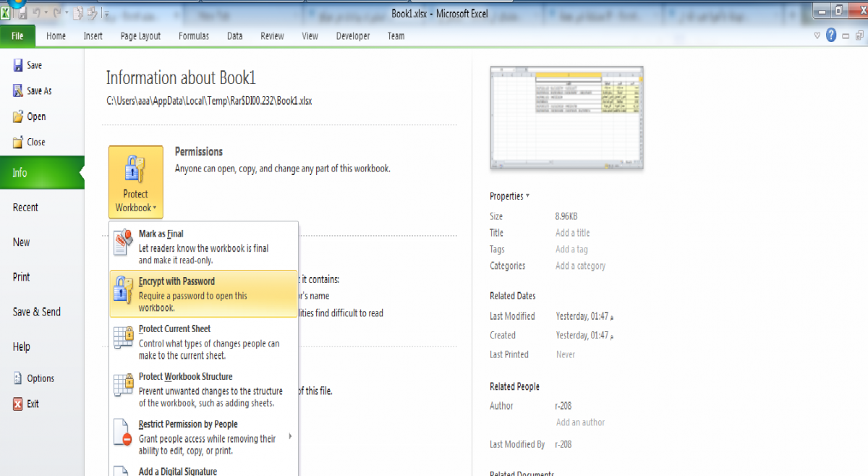Image resolution: width=868 pixels, height=476 pixels.
Task: Click the Add an author field
Action: point(581,422)
